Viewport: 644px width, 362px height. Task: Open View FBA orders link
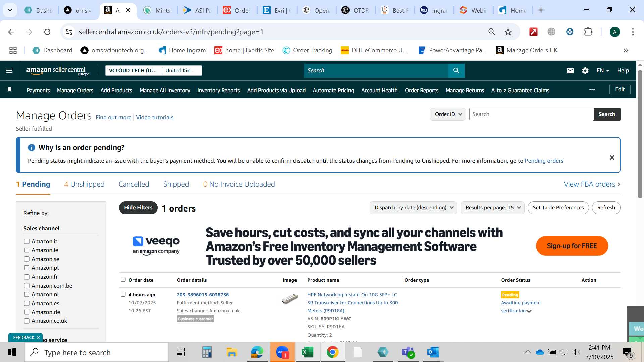pos(592,184)
